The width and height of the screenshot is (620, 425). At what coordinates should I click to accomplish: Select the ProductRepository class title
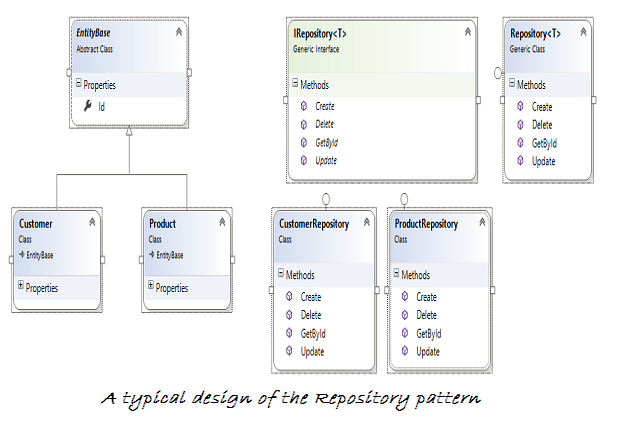tap(426, 224)
